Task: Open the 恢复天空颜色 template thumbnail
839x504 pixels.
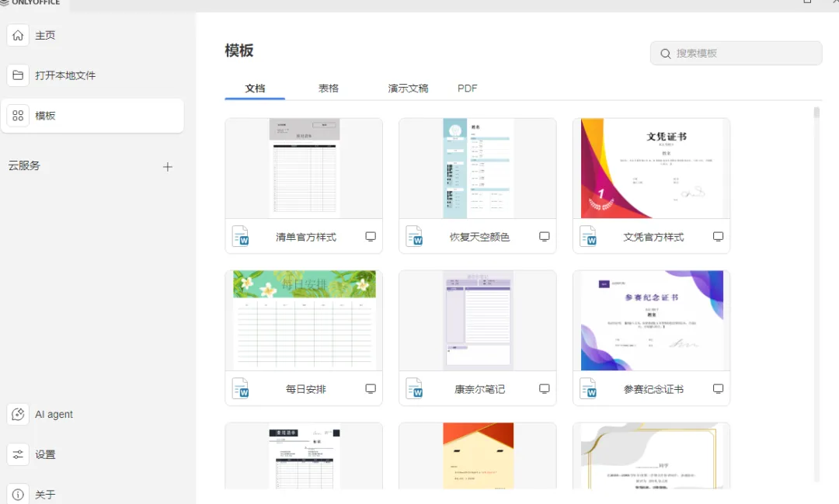Action: 478,169
